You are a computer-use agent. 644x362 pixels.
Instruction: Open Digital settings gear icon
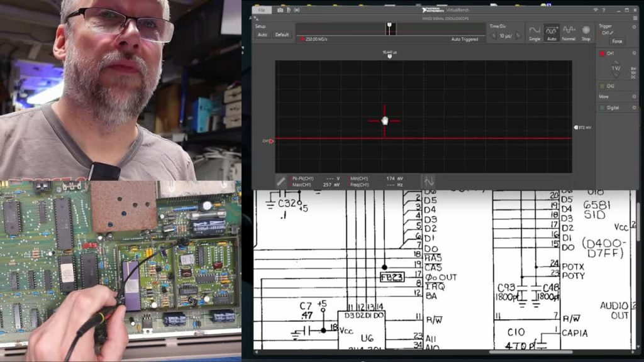coord(634,107)
